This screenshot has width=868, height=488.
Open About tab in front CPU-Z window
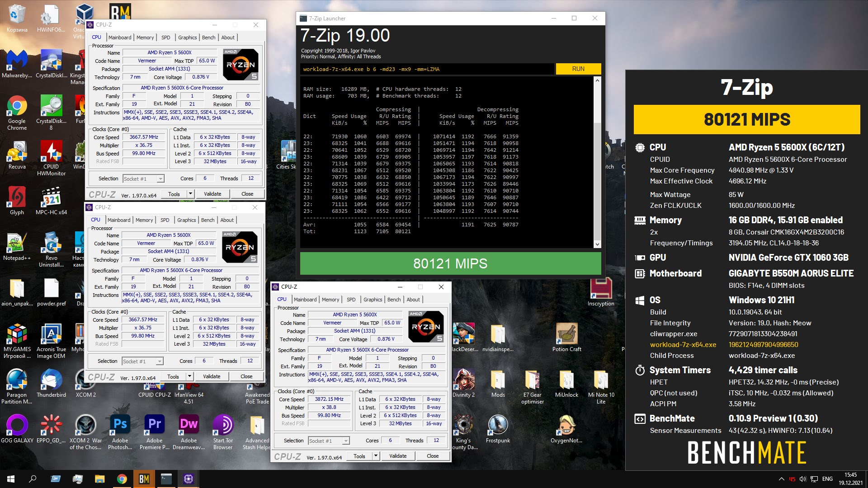tap(413, 300)
